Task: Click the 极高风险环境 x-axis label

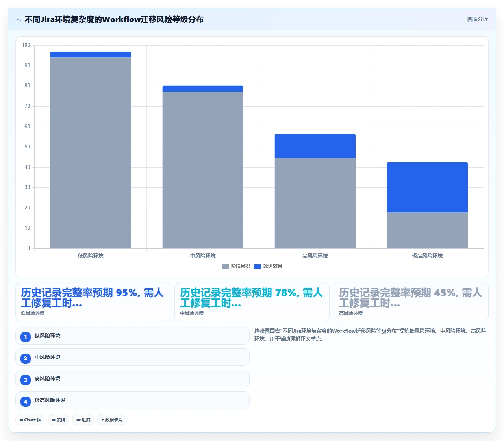Action: [427, 256]
